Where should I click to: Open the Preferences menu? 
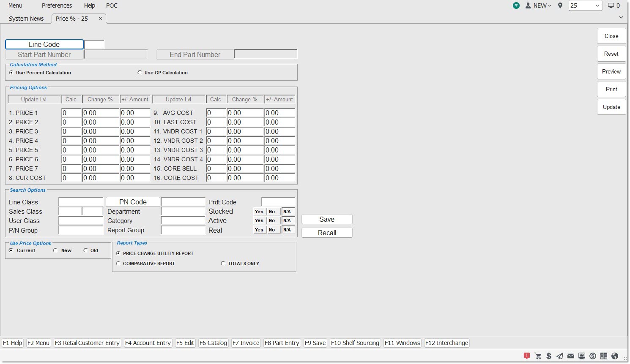pos(57,5)
